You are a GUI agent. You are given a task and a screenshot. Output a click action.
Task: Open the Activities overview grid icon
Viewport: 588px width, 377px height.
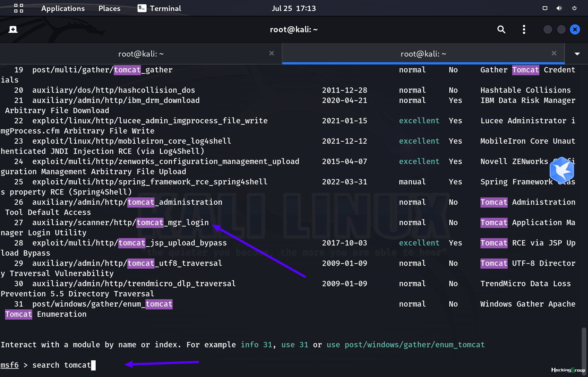pyautogui.click(x=19, y=8)
